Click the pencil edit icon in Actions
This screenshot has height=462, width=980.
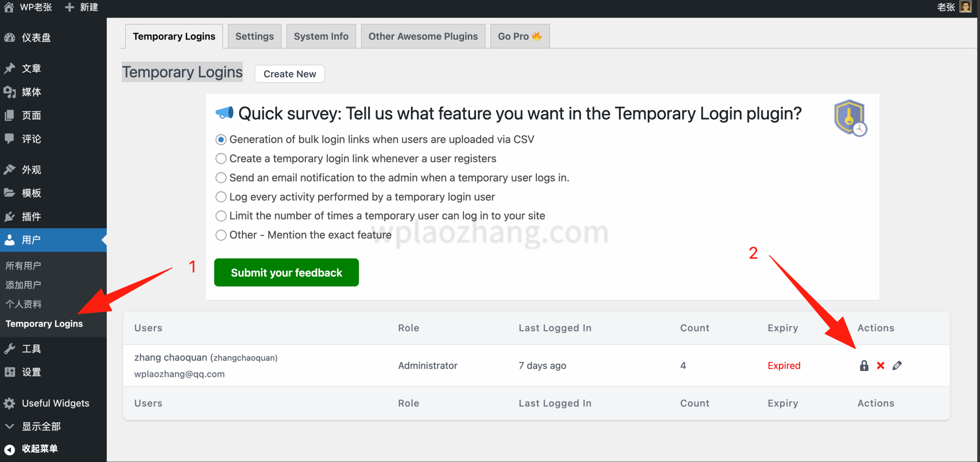pos(897,366)
